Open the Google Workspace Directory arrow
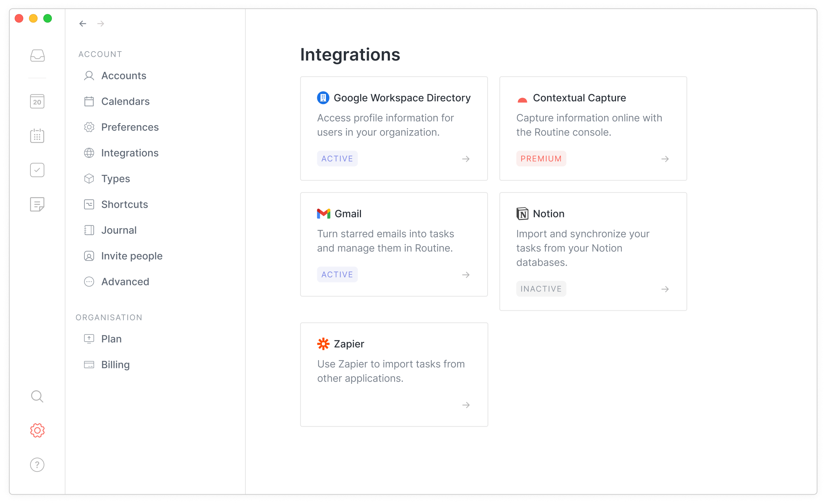Screen dimensions: 826x504 point(466,159)
